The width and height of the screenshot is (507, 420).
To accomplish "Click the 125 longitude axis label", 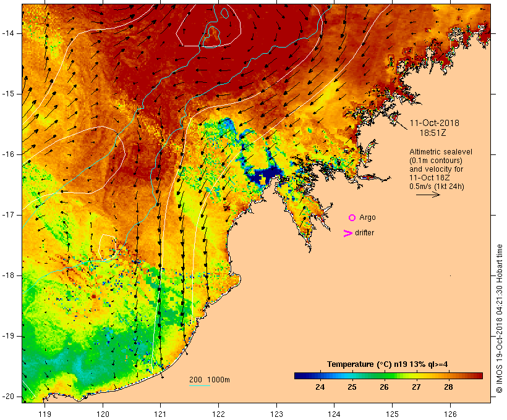I will [392, 414].
